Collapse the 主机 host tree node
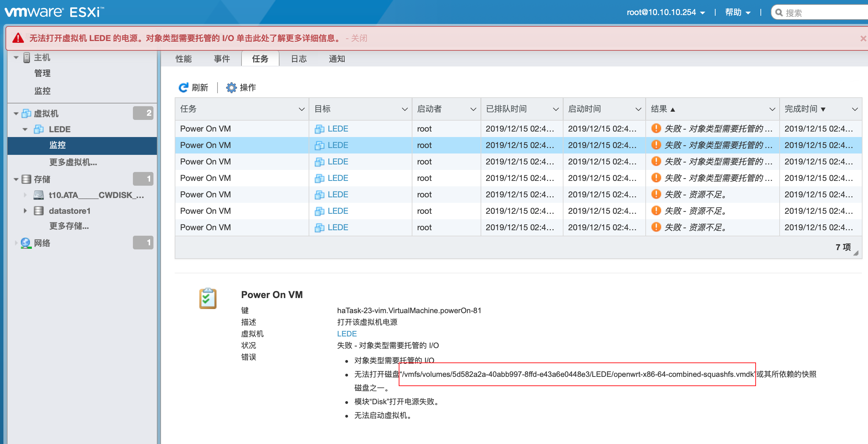 16,58
